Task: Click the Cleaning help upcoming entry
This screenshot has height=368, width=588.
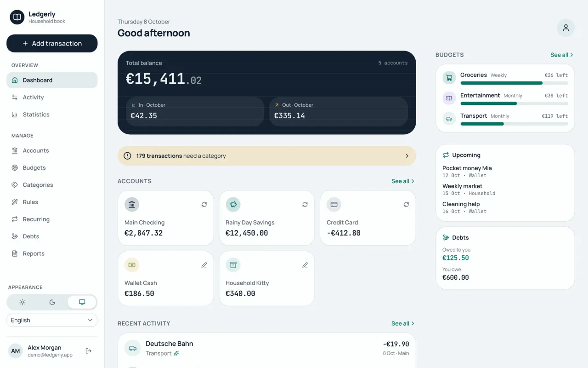Action: 505,207
